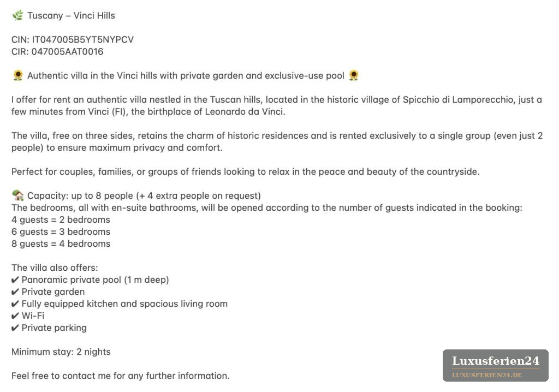
Task: Click Feel free to contact me sentence
Action: (x=121, y=376)
